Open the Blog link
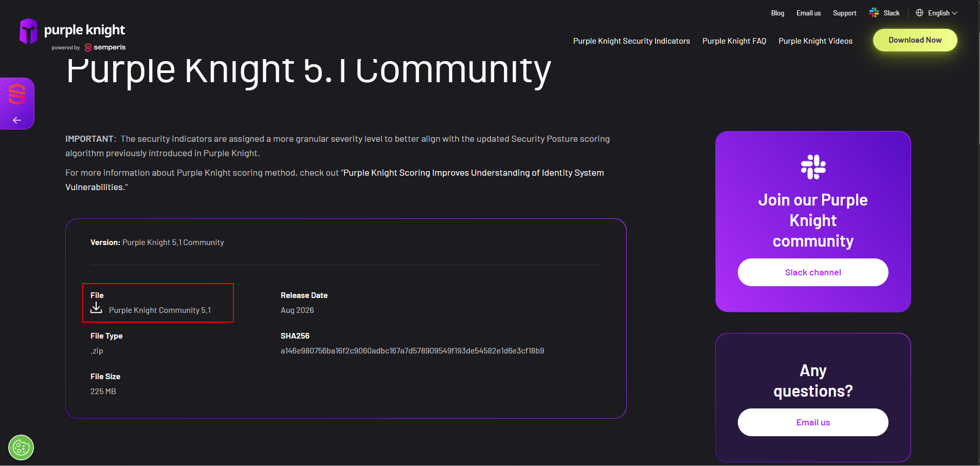The width and height of the screenshot is (980, 466). pyautogui.click(x=777, y=13)
